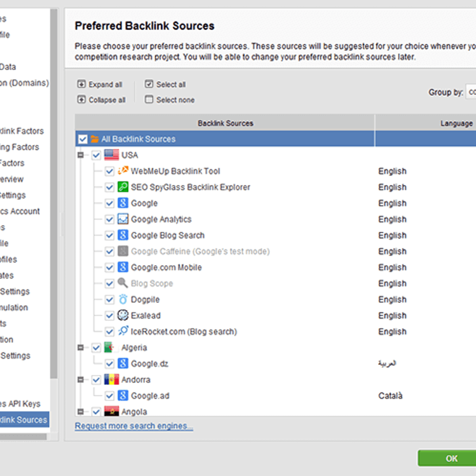476x476 pixels.
Task: Toggle the Google Analytics checkbox
Action: pos(109,219)
